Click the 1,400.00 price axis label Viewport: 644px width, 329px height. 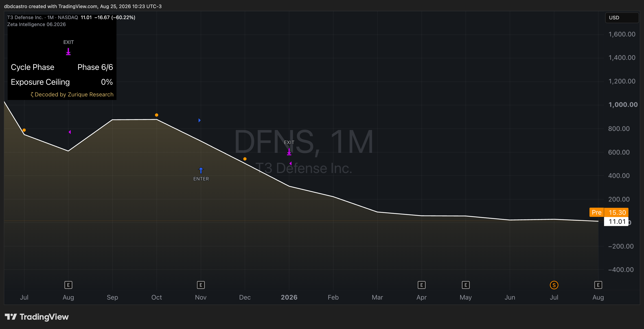pos(622,58)
